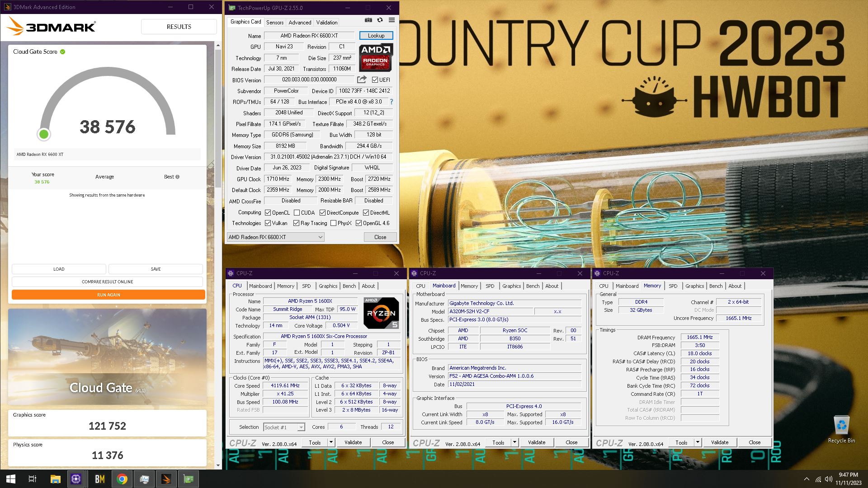Open Google Chrome from the taskbar
The image size is (868, 488).
coord(122,479)
